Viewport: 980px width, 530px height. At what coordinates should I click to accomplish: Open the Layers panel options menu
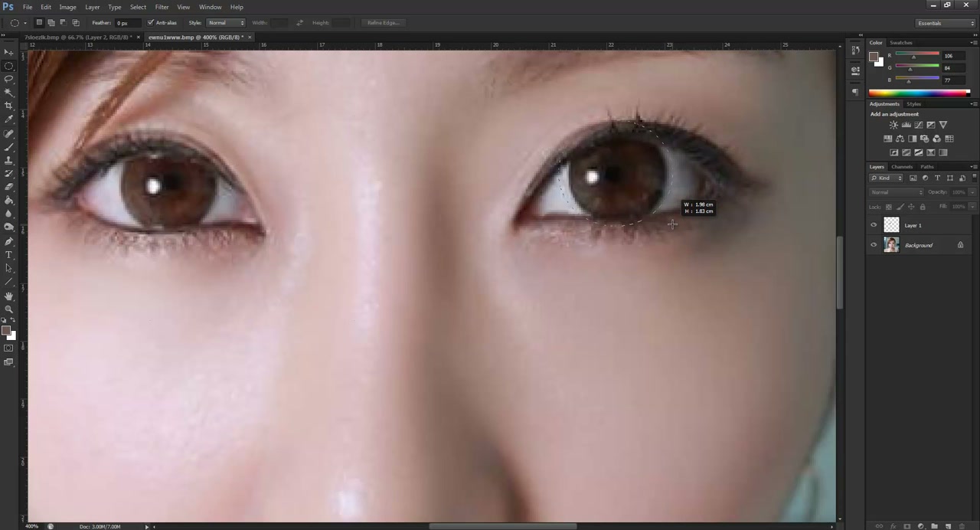point(973,166)
